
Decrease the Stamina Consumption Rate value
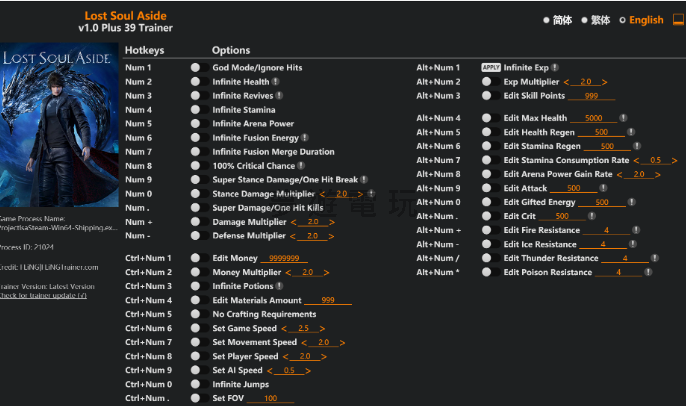(636, 161)
